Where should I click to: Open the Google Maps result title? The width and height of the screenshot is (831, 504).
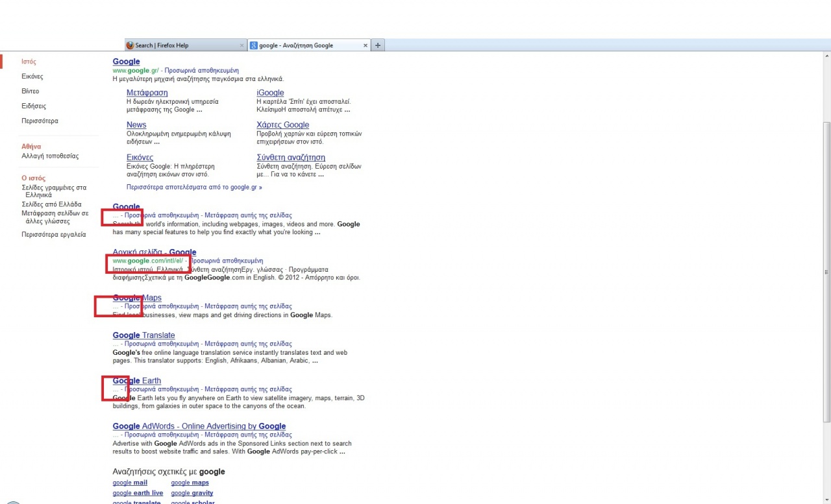click(137, 298)
